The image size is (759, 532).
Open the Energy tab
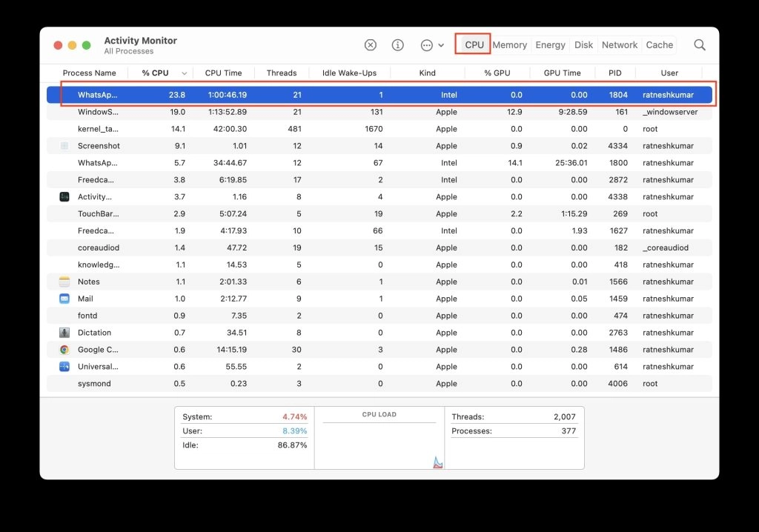pos(551,44)
